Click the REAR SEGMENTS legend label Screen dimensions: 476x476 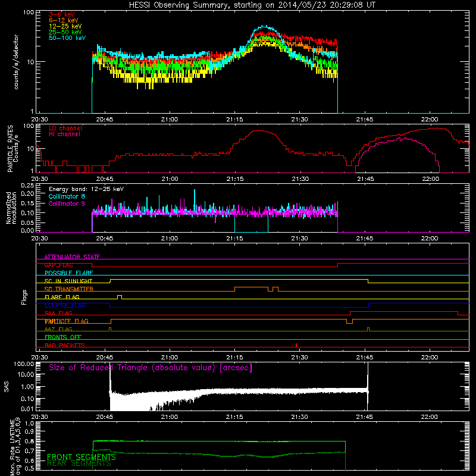pyautogui.click(x=79, y=464)
